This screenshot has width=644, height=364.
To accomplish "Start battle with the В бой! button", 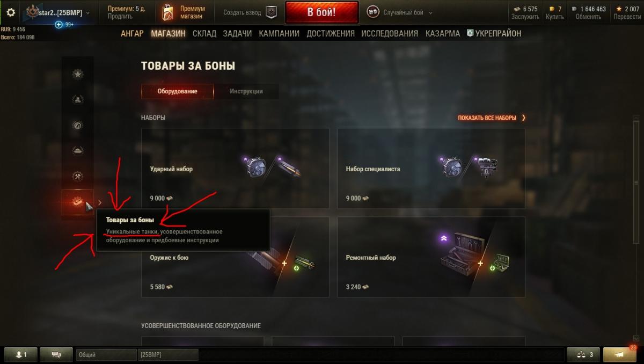I will (321, 12).
